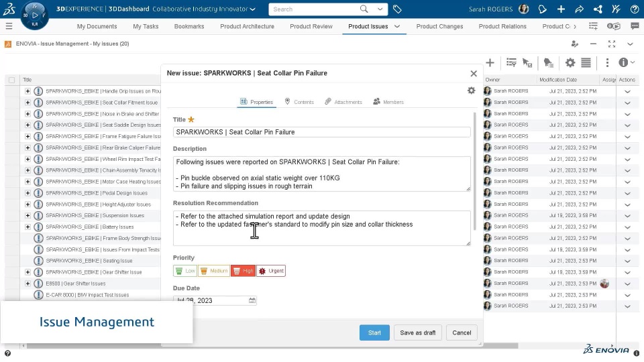Toggle the select-all checkbox in Title header
Screen dimensions: 644x362
(x=11, y=80)
